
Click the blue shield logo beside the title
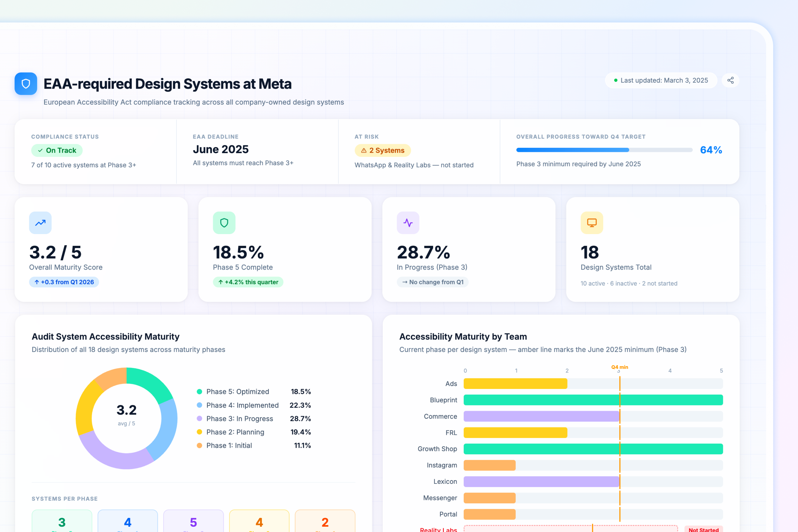point(26,83)
